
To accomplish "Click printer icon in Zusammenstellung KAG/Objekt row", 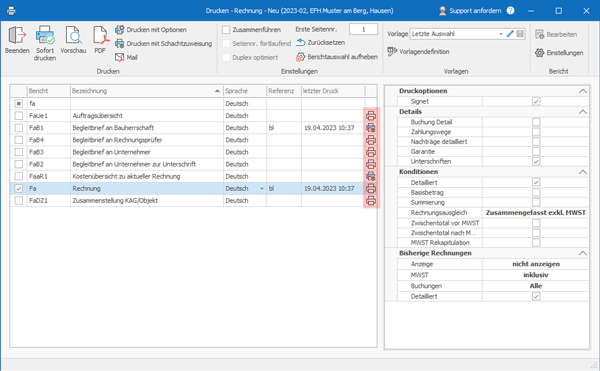I will click(371, 200).
